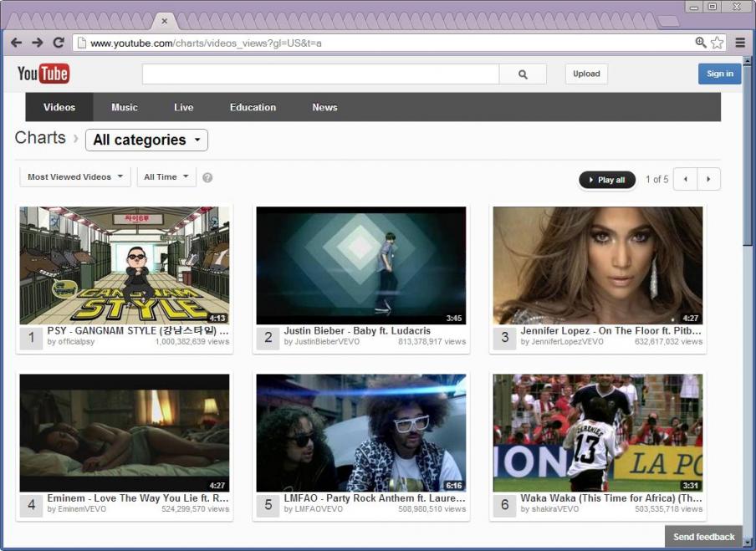Open the Chrome menu icon
The image size is (756, 551).
(x=740, y=43)
